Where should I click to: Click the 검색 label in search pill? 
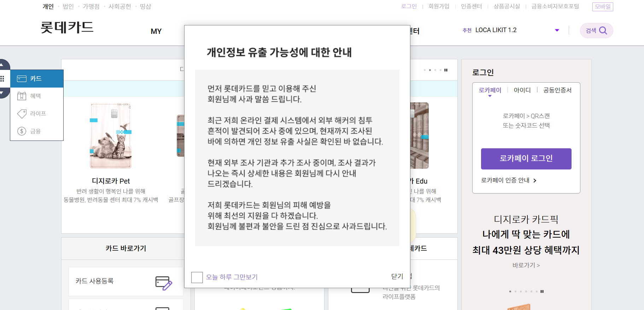[x=591, y=31]
